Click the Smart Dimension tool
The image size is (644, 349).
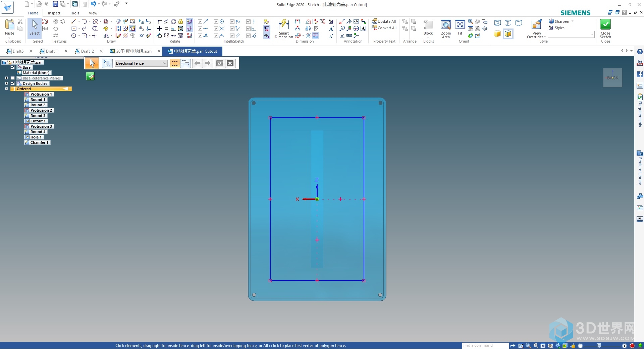click(x=284, y=29)
